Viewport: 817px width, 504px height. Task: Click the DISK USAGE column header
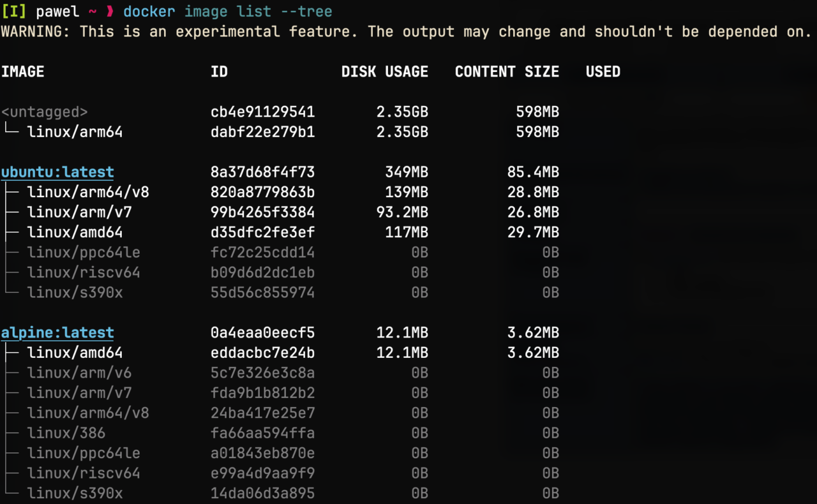384,71
